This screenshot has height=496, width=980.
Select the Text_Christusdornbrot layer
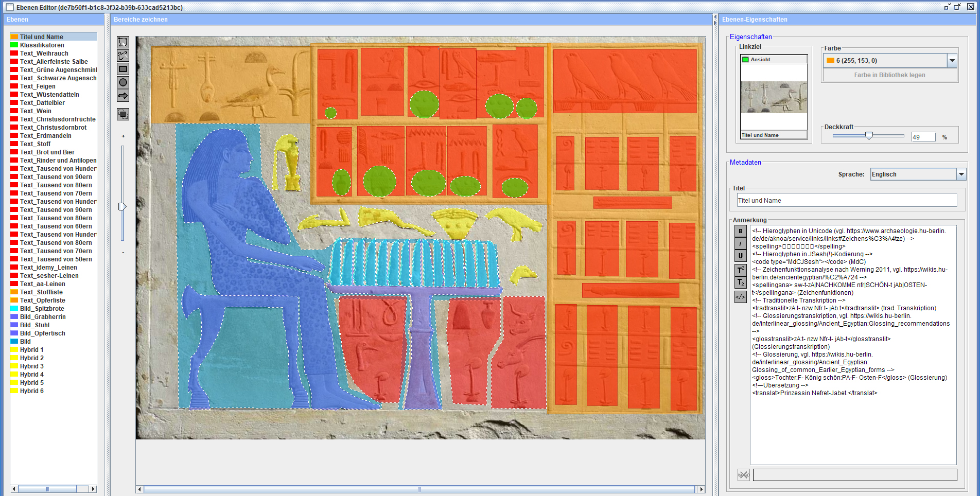click(54, 128)
